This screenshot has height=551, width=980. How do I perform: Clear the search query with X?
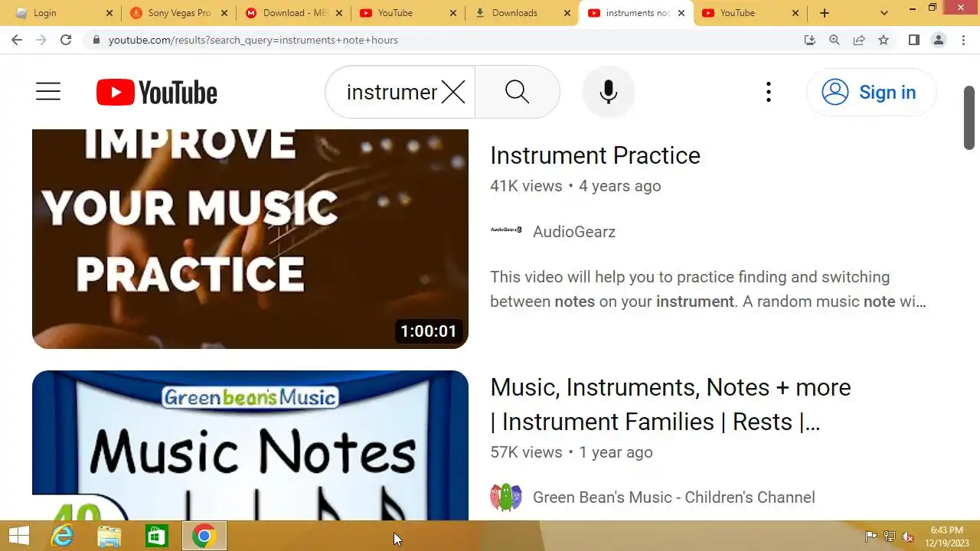[453, 93]
